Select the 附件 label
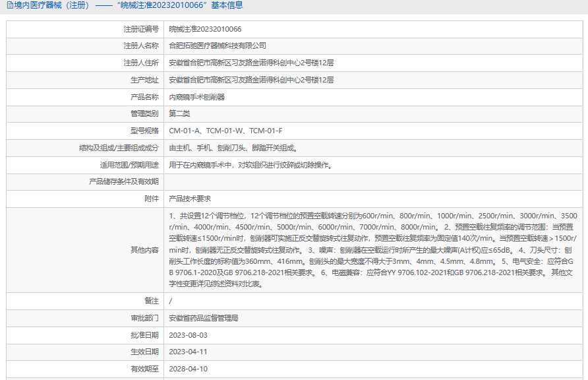The height and width of the screenshot is (380, 588). pos(152,199)
